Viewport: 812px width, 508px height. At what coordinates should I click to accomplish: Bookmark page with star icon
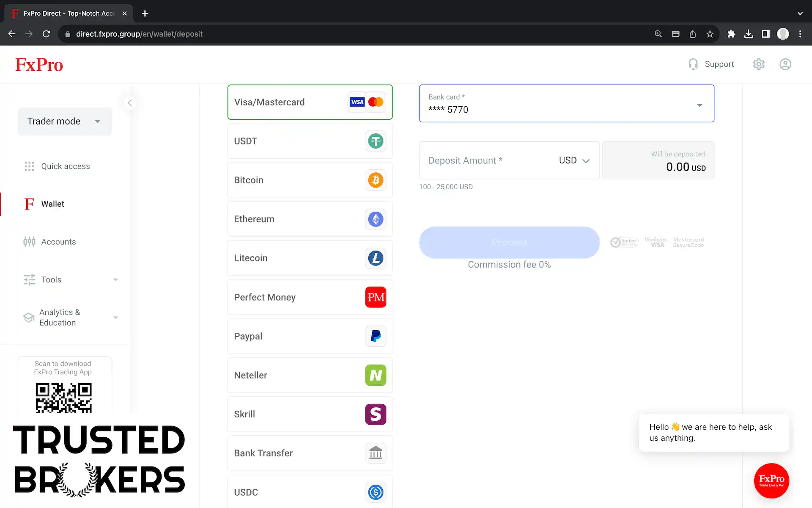pos(710,34)
